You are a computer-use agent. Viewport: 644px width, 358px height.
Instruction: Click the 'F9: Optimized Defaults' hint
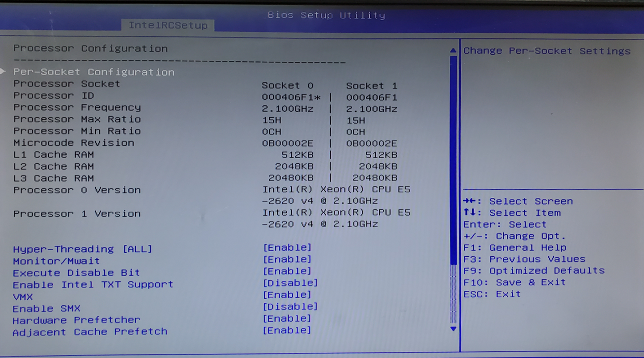click(534, 271)
